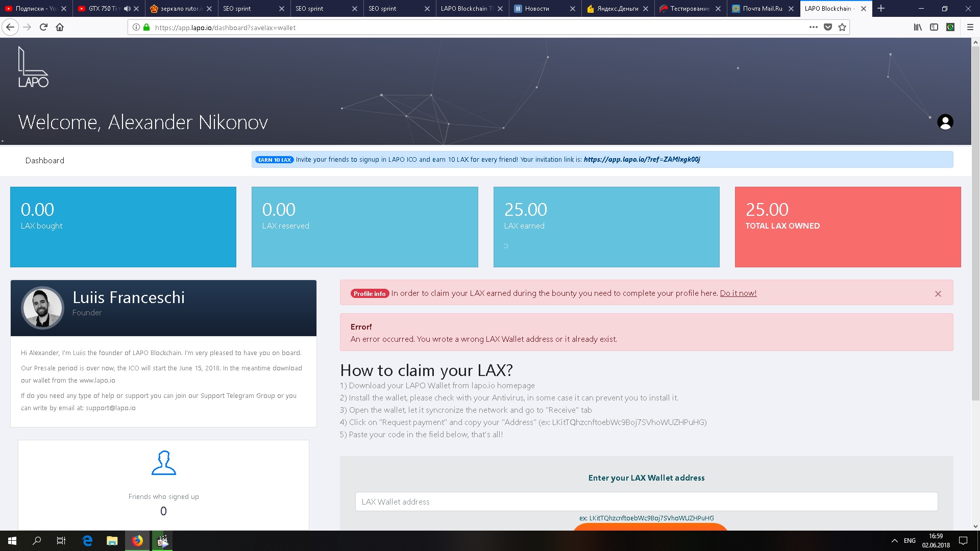Switch to Firefox on the taskbar
Screen dimensions: 980x551
click(137, 541)
